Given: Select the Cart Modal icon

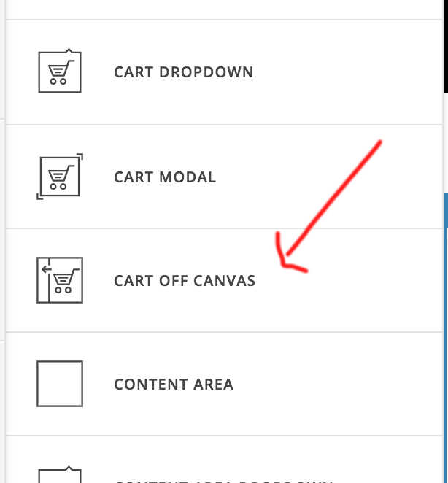Looking at the screenshot, I should pos(59,177).
